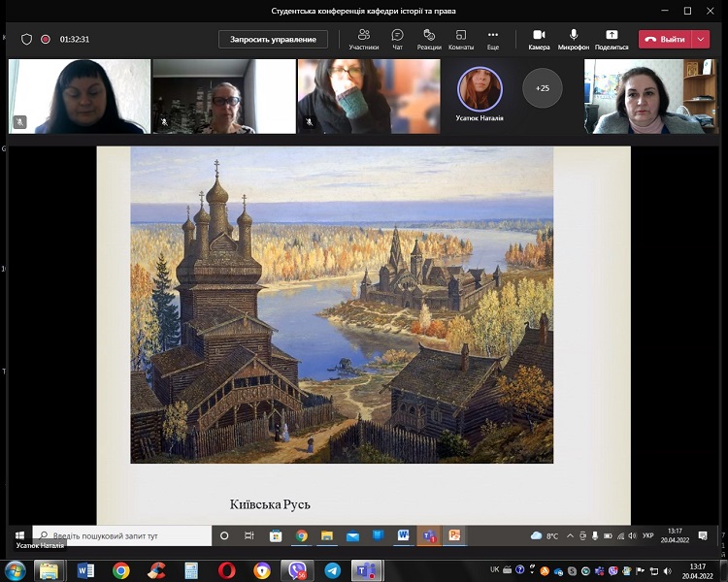Open Telegram from the bottom taskbar
Screen dimensions: 728x582
tap(332, 570)
